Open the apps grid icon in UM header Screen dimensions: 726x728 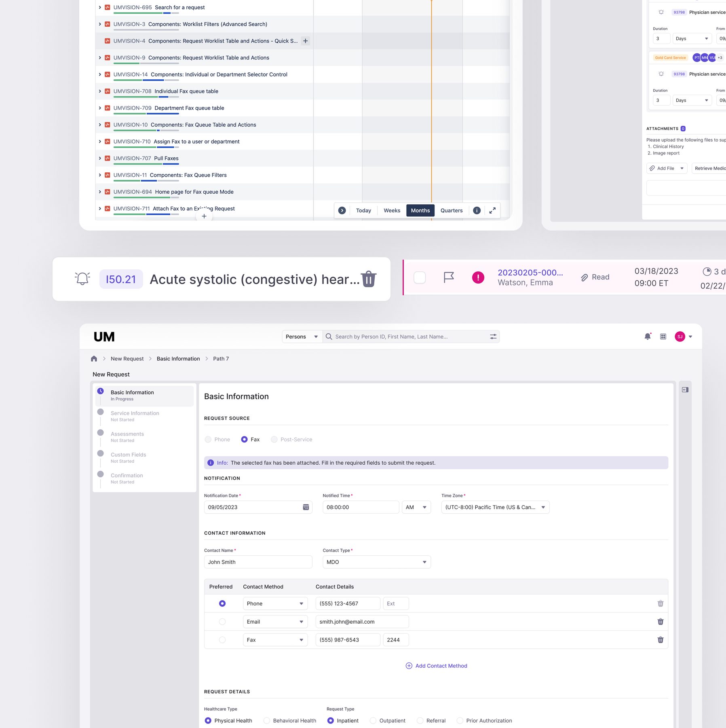click(663, 336)
